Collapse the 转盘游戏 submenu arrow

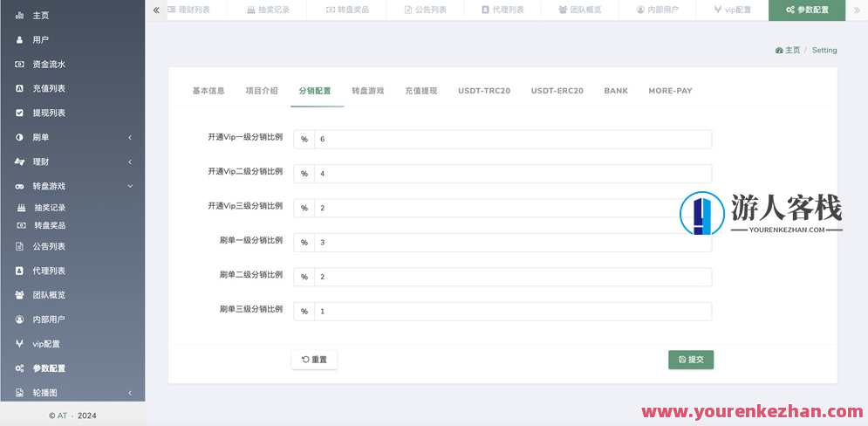pos(129,186)
